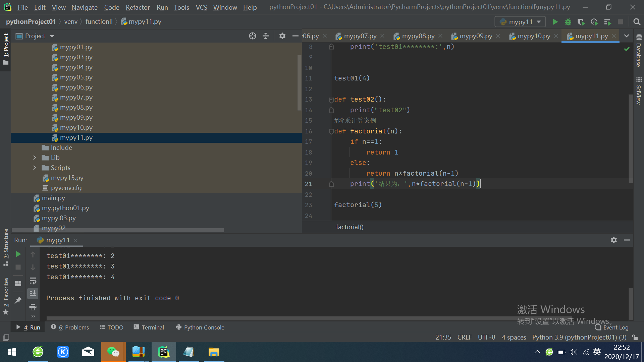Open Search Everywhere magnifier icon
Screen dimensions: 644x362
pos(637,22)
